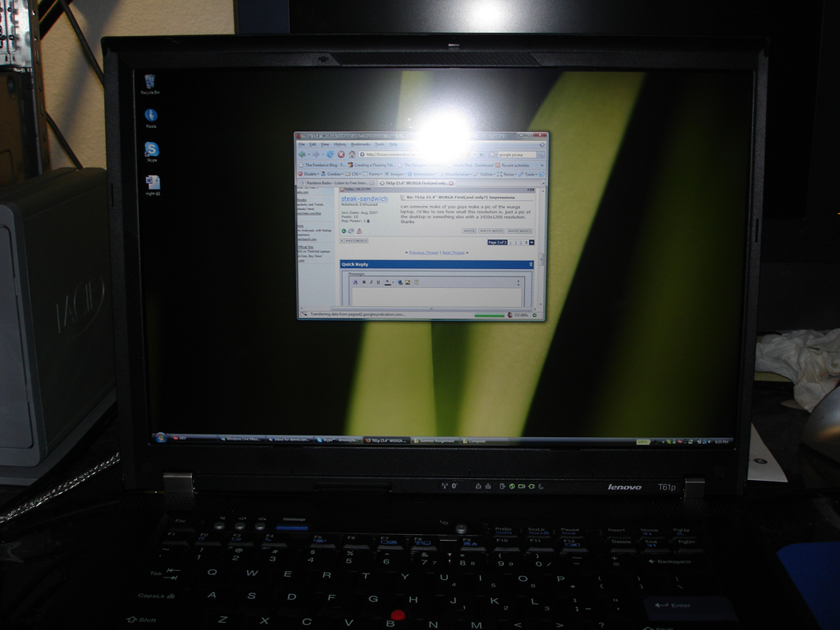Open Recent activities bookmark
The image size is (840, 630).
click(x=512, y=165)
